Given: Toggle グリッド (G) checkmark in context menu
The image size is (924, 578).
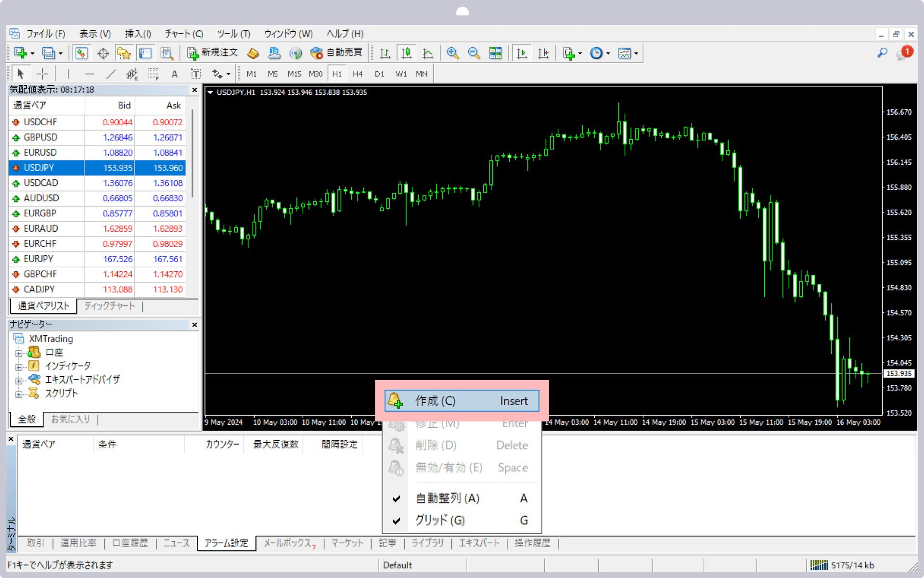Looking at the screenshot, I should pyautogui.click(x=462, y=520).
